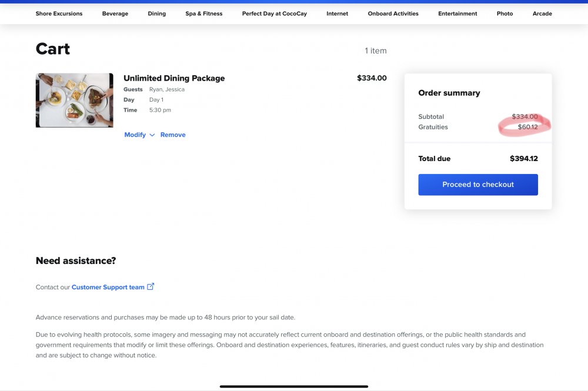
Task: Click the $60.12 gratuities amount
Action: (x=527, y=127)
